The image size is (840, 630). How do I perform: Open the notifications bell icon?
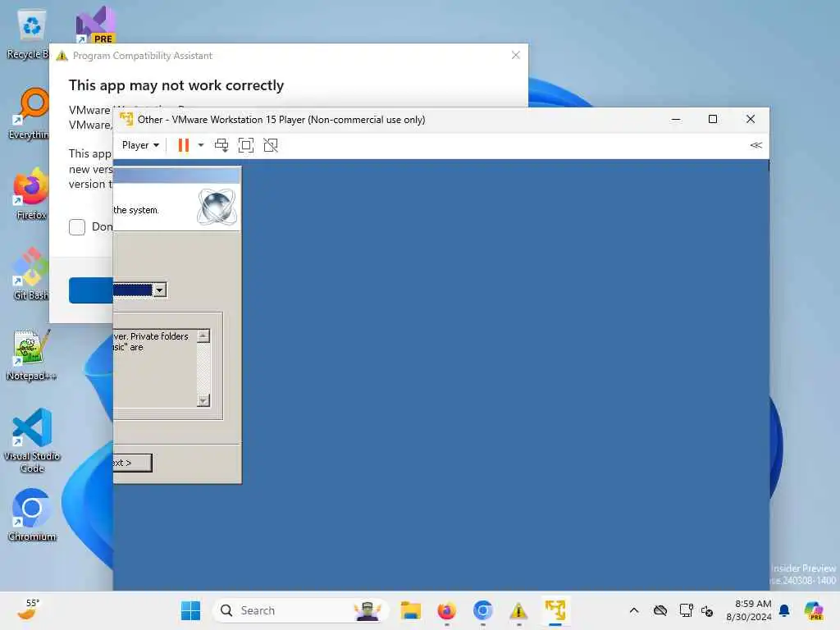[784, 610]
